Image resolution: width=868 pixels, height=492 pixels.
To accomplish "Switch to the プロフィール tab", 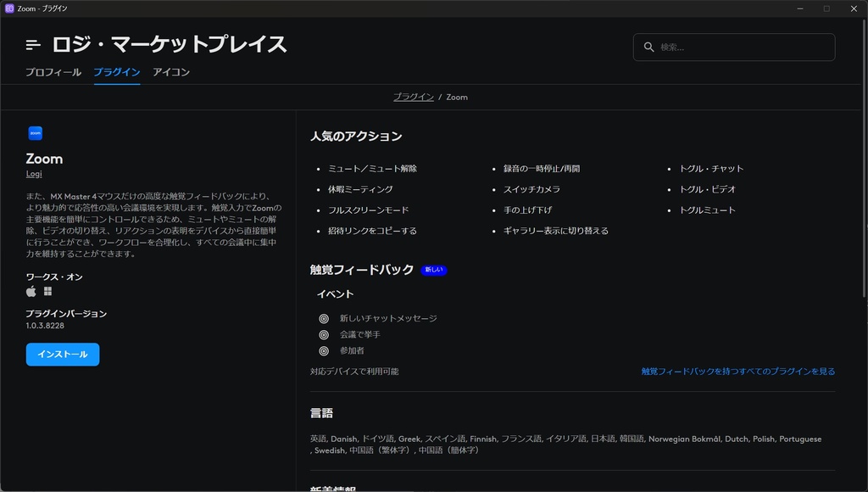I will point(53,72).
